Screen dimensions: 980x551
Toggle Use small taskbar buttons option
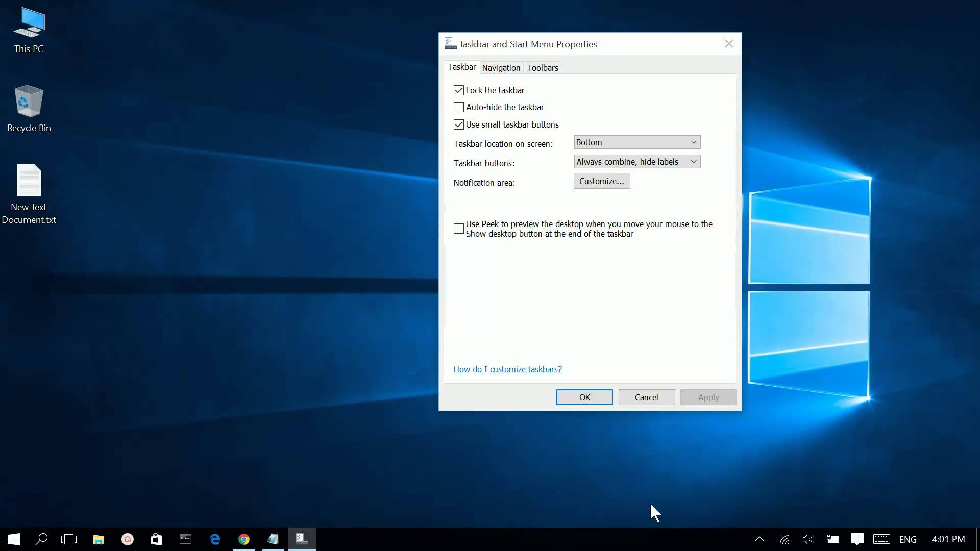pyautogui.click(x=458, y=124)
